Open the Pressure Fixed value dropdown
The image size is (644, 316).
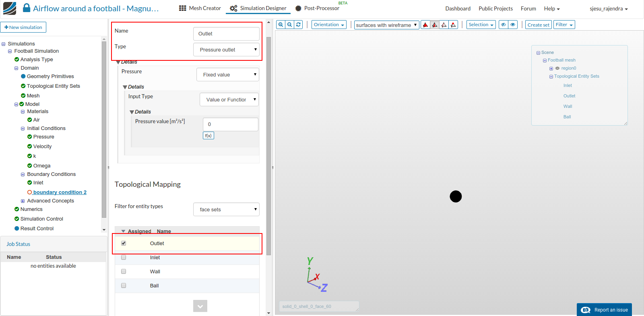click(x=227, y=74)
